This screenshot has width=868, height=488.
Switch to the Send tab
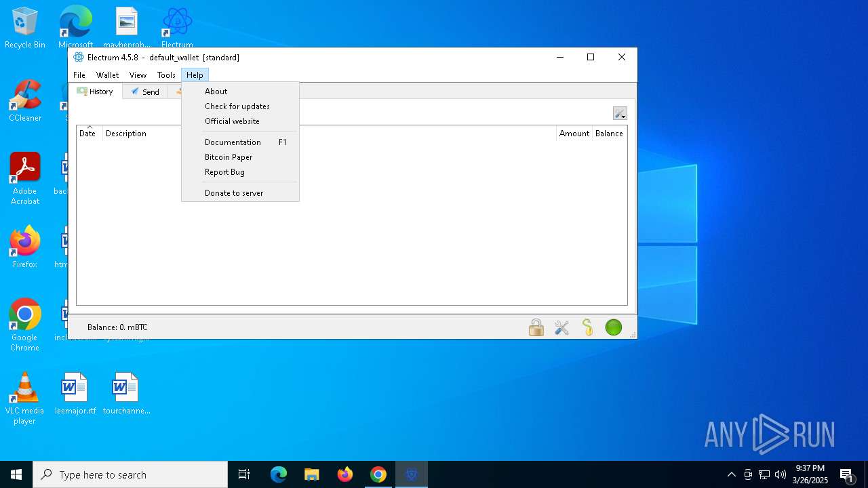[x=145, y=92]
